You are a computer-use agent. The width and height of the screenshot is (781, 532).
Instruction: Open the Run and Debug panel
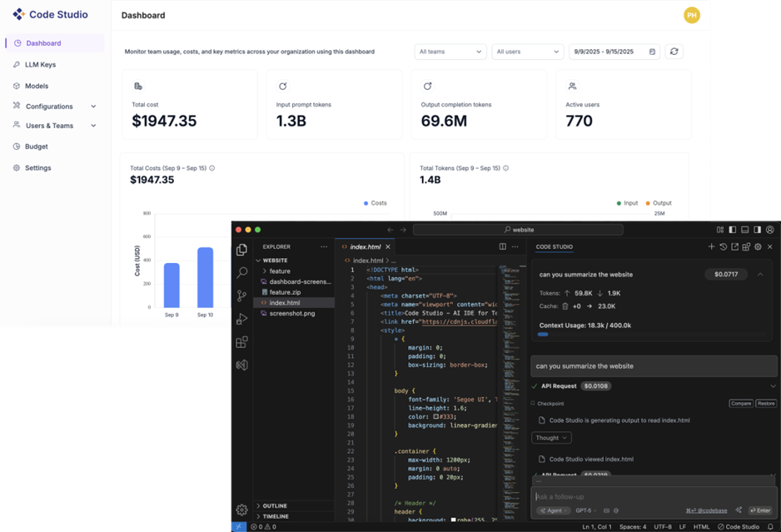(241, 319)
